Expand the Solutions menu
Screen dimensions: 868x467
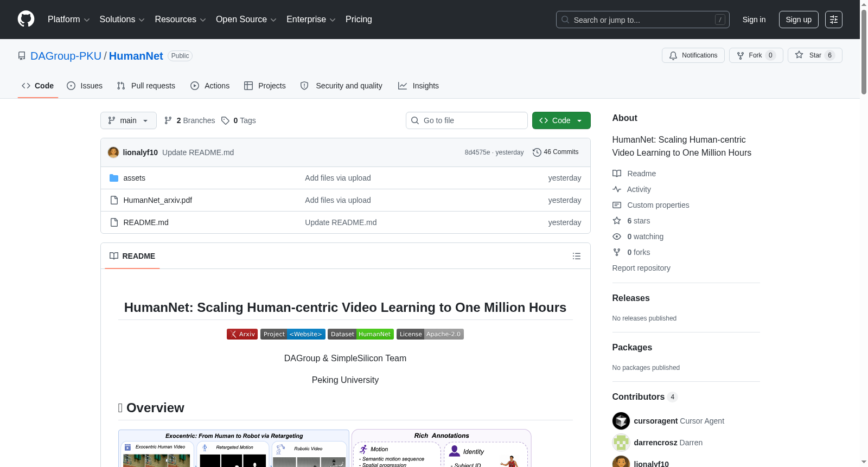click(x=122, y=20)
